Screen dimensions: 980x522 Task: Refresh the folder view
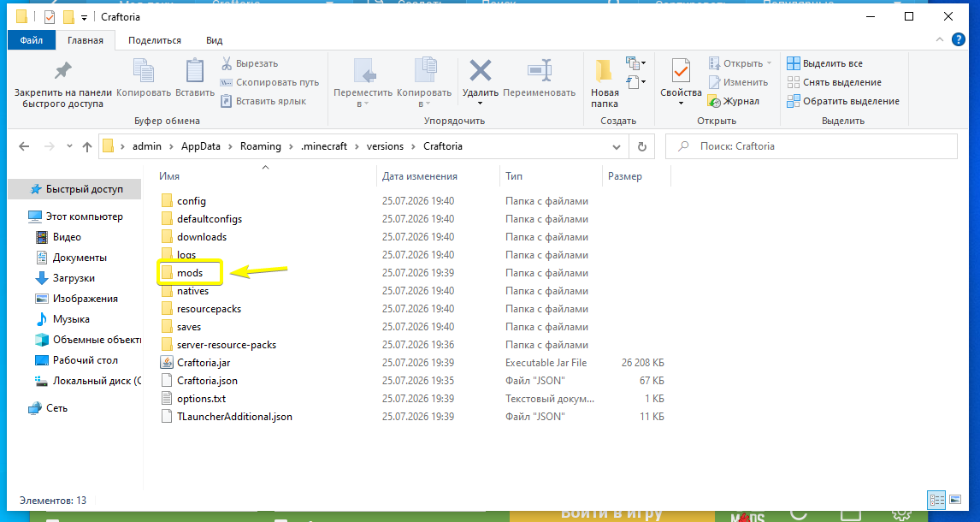642,147
